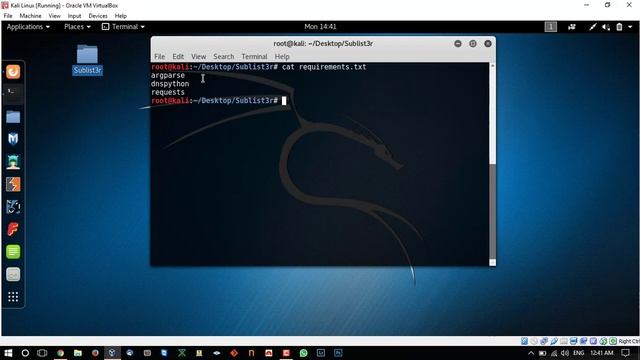
Task: Launch Metasploit from the Kali dock
Action: pyautogui.click(x=13, y=139)
